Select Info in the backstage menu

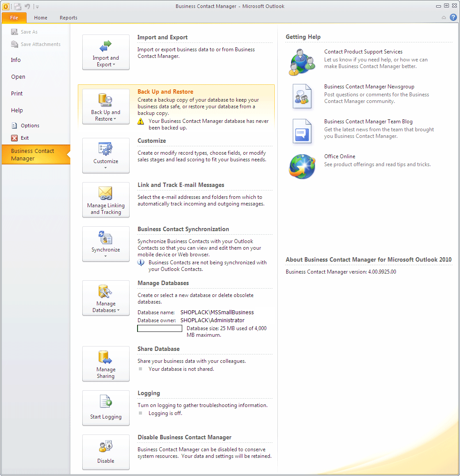pyautogui.click(x=16, y=60)
